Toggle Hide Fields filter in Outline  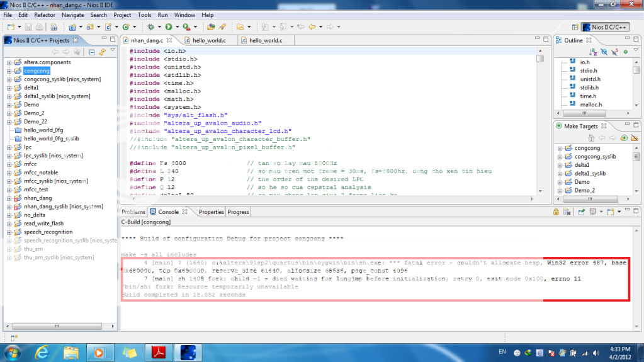coord(603,52)
